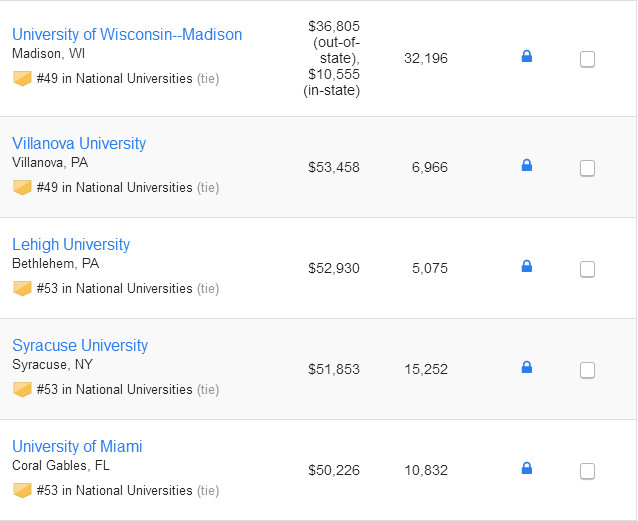Enable the Syracuse University compare checkbox

pyautogui.click(x=587, y=370)
